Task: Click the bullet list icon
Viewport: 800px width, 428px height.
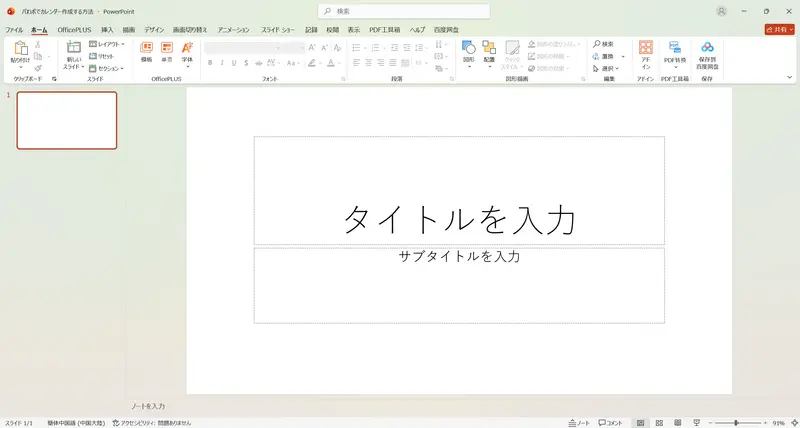Action: point(356,48)
